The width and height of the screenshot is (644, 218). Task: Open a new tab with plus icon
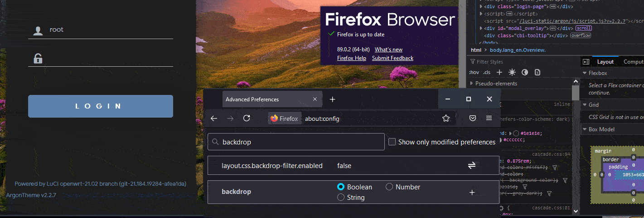pyautogui.click(x=332, y=99)
